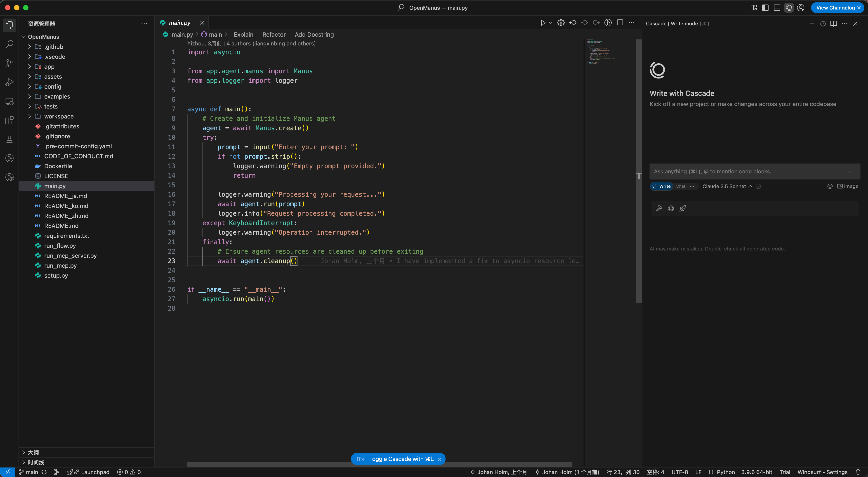Split the editor to the right

click(620, 23)
